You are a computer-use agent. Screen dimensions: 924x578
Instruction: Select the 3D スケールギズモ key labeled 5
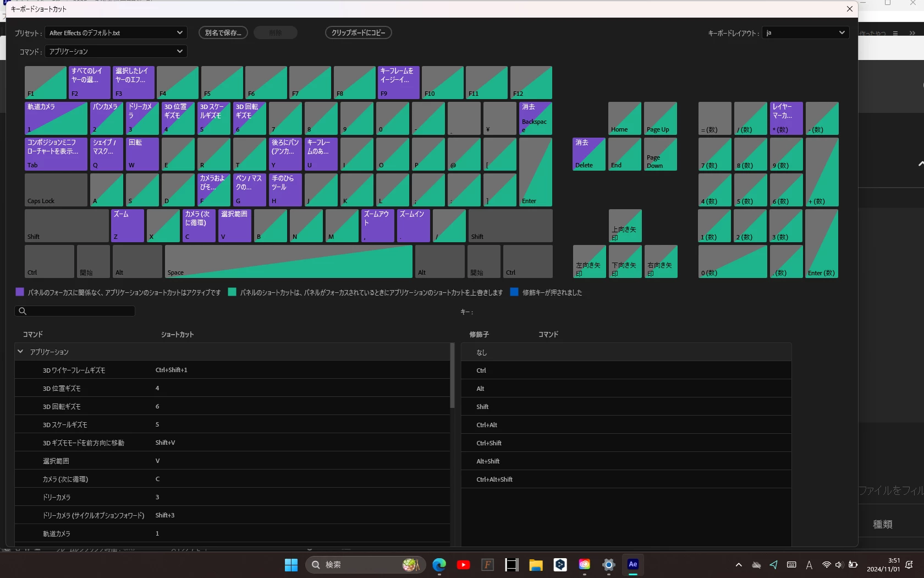(214, 118)
